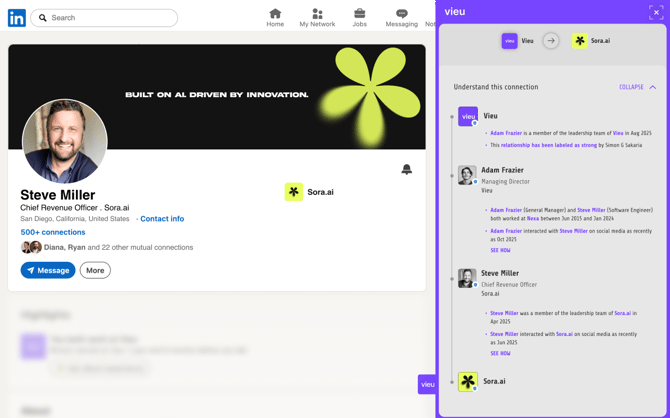Click SEE HOW under Steve Miller's interactions
Viewport: 670px width, 418px height.
[500, 353]
